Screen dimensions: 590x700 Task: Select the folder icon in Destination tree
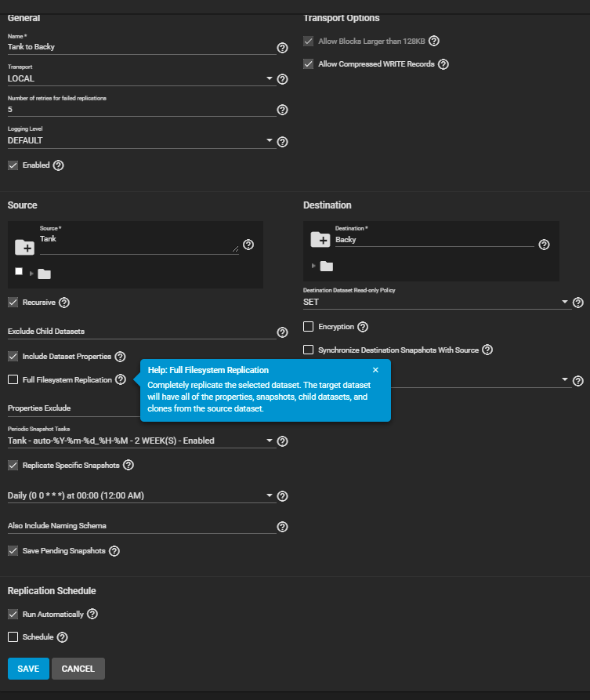(x=327, y=266)
